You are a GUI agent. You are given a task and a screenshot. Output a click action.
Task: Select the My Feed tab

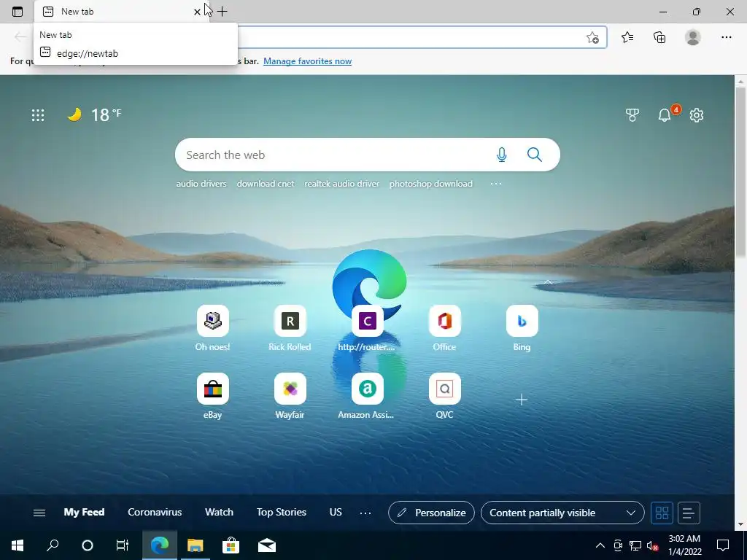click(84, 513)
